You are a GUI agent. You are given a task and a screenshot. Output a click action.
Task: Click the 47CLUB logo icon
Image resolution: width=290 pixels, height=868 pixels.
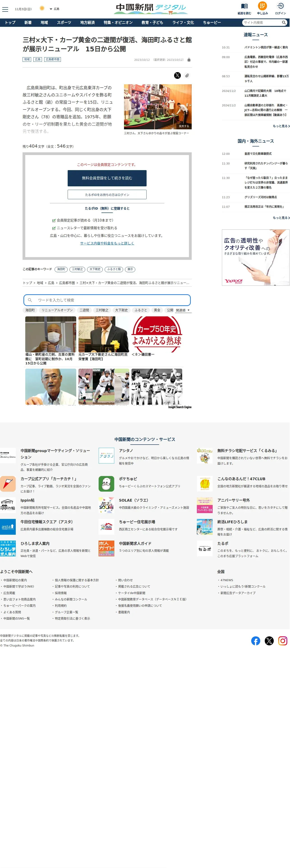click(x=205, y=484)
